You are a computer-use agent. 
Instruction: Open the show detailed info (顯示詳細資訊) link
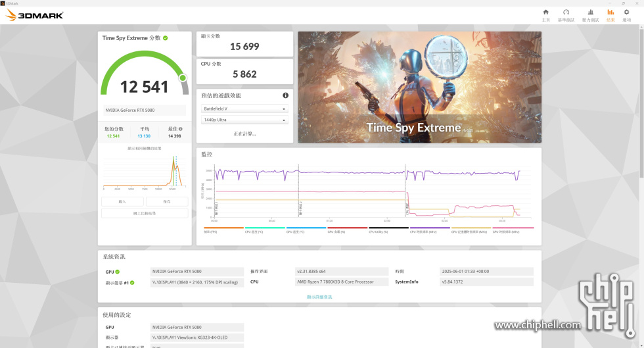pos(319,297)
